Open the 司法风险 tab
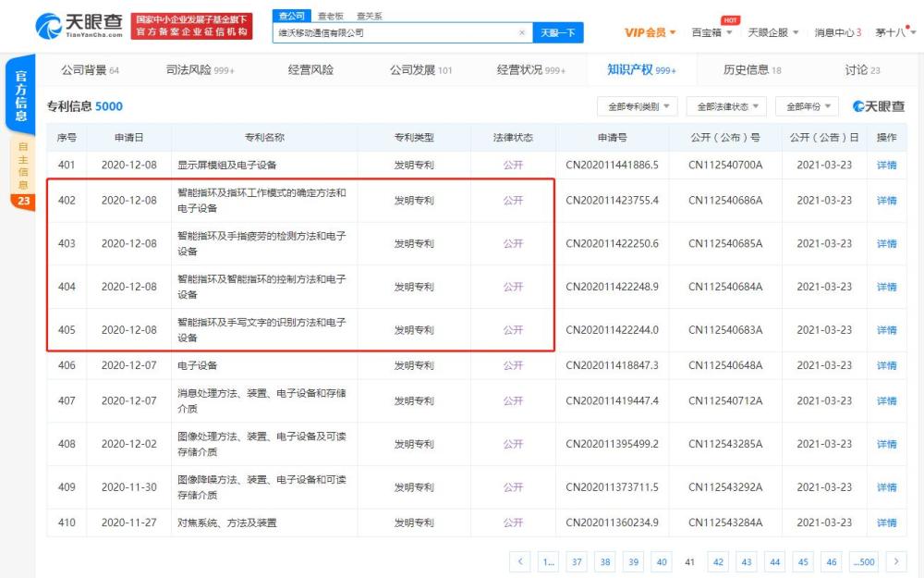Viewport: 924px width, 578px height. [x=200, y=70]
